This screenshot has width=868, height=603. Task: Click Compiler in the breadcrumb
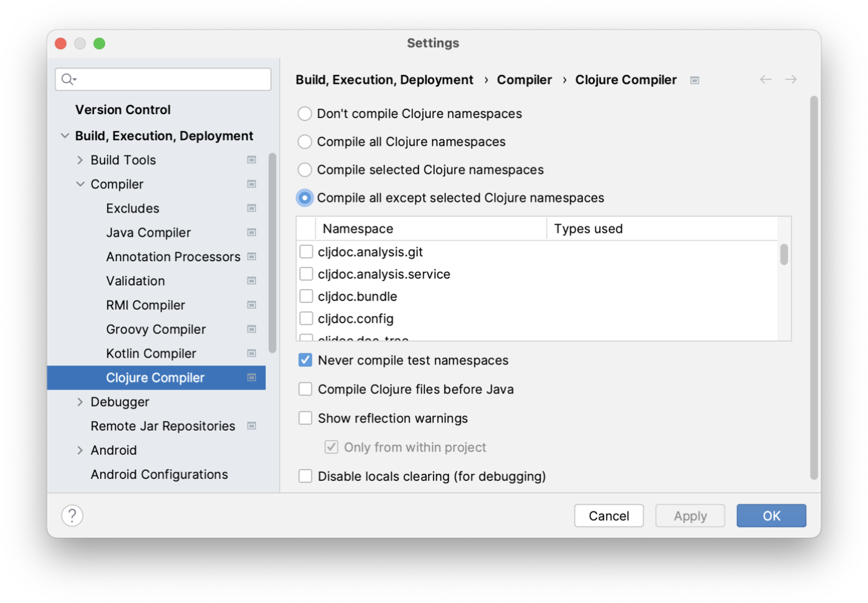coord(524,80)
